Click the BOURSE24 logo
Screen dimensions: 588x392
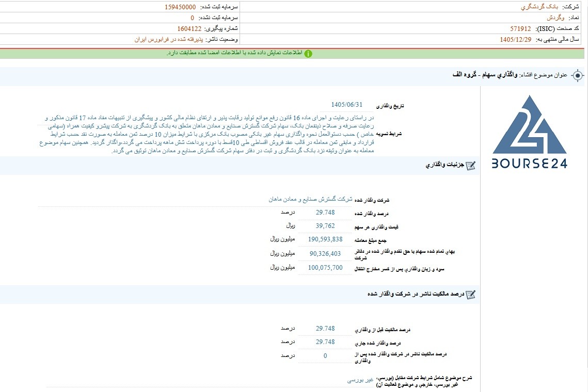[x=529, y=132]
